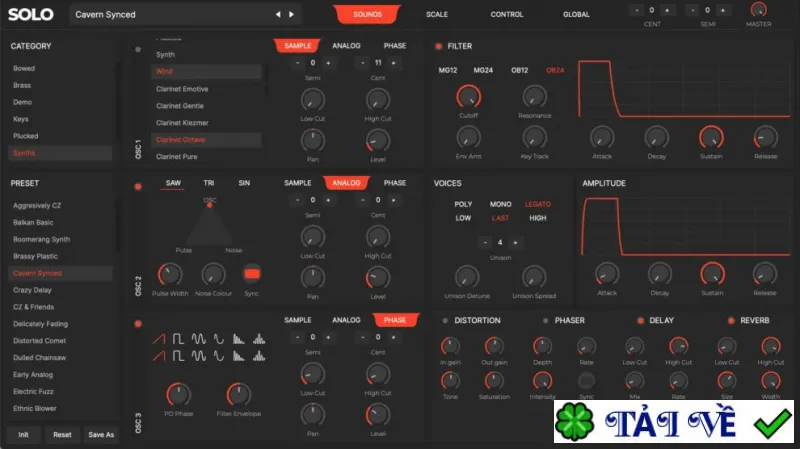Increase Unison voices with plus
800x449 pixels.
[x=515, y=243]
